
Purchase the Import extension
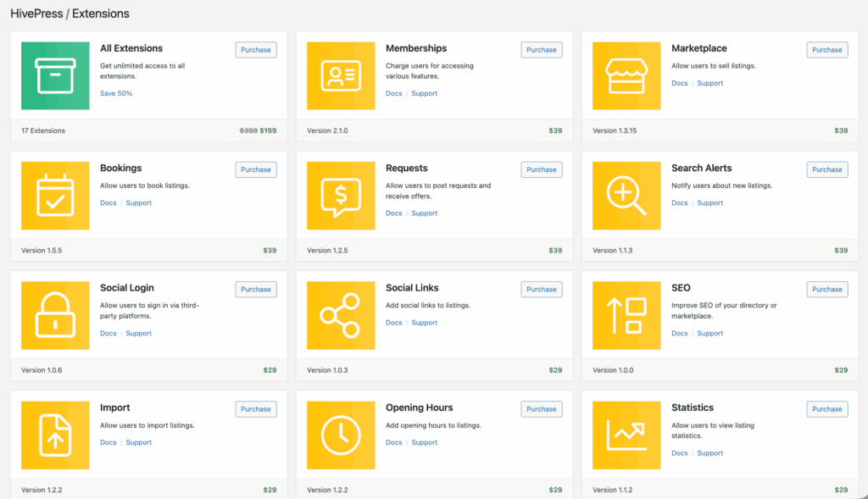[x=256, y=409]
